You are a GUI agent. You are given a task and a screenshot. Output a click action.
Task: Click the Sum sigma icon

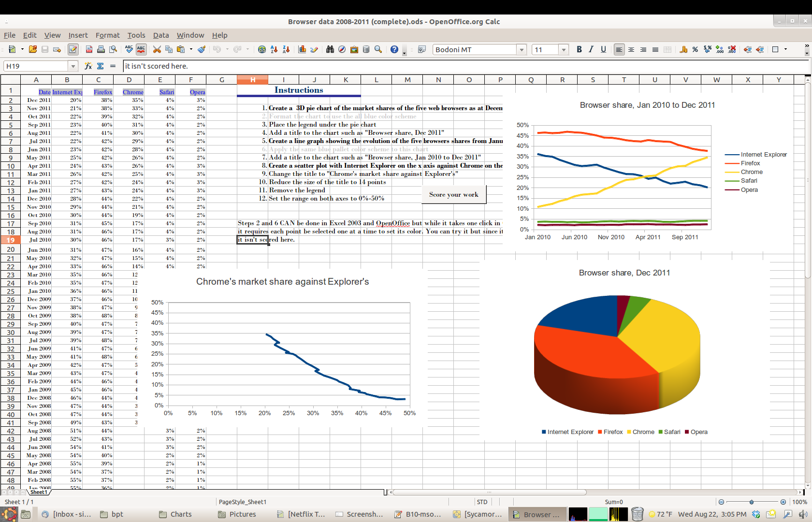[x=101, y=66]
